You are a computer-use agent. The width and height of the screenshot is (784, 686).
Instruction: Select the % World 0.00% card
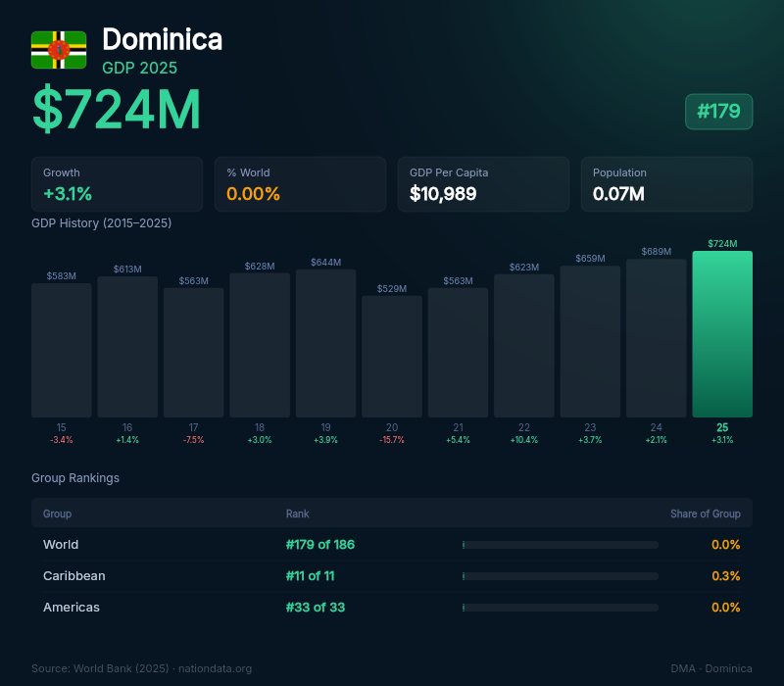(300, 184)
